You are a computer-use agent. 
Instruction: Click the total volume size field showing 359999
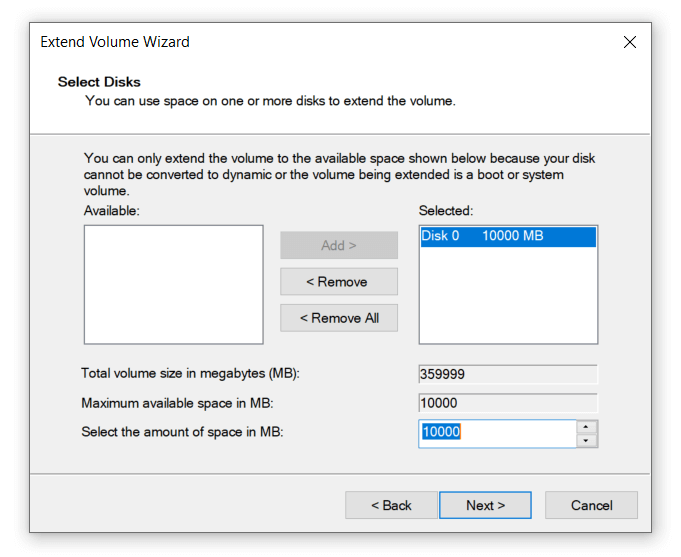point(507,374)
